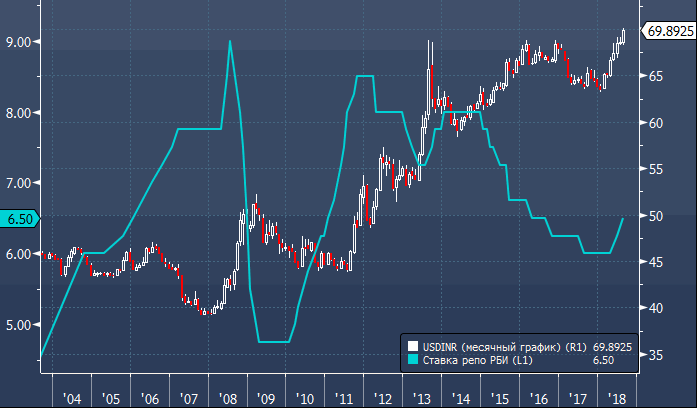Click the '08 year label on time axis
This screenshot has width=697, height=408.
coord(227,397)
